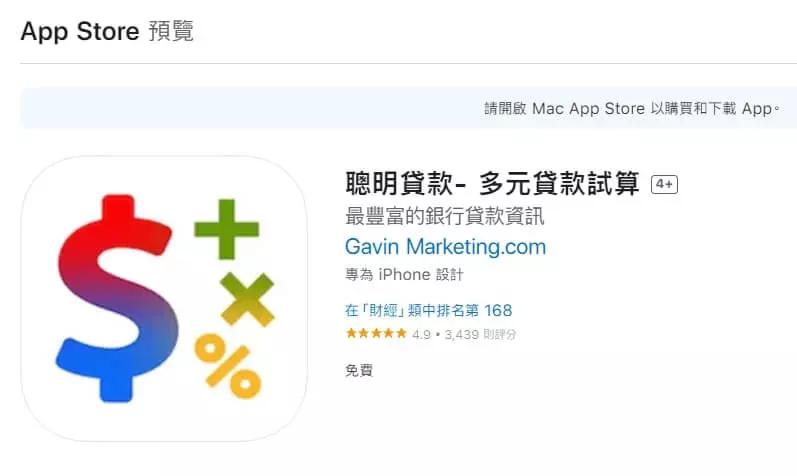This screenshot has width=797, height=476.
Task: Click the olive multiplication X in app icon
Action: (x=248, y=300)
